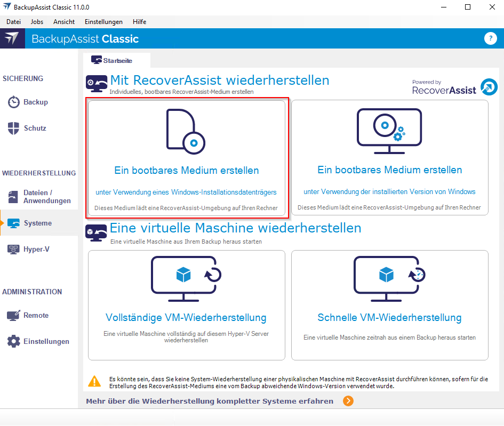This screenshot has height=426, width=504.
Task: Open the Hilfe menu
Action: (x=139, y=22)
